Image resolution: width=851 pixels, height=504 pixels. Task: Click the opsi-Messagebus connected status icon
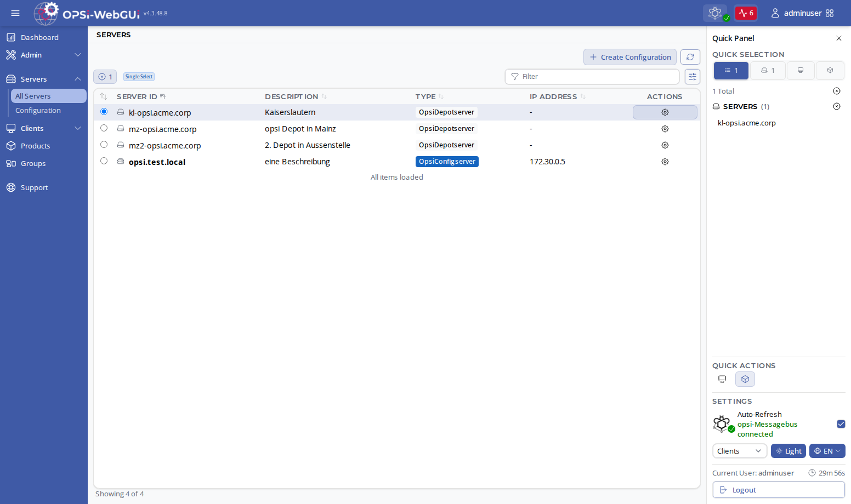pyautogui.click(x=723, y=424)
